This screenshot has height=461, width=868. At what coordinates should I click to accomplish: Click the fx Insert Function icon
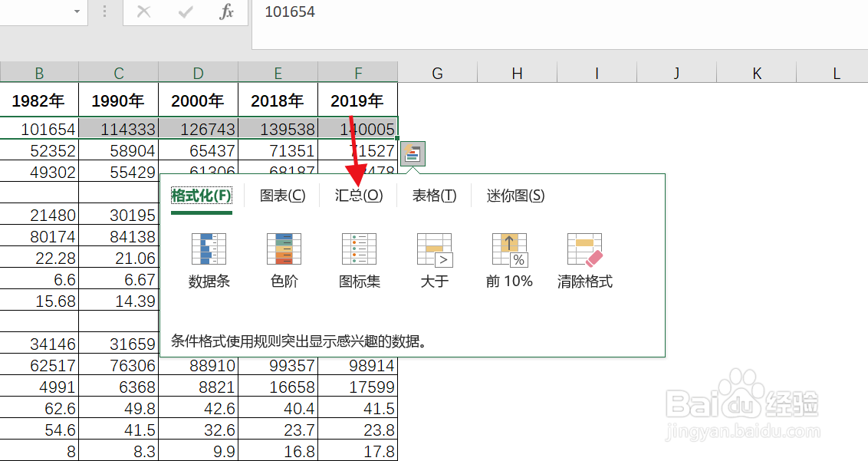226,12
